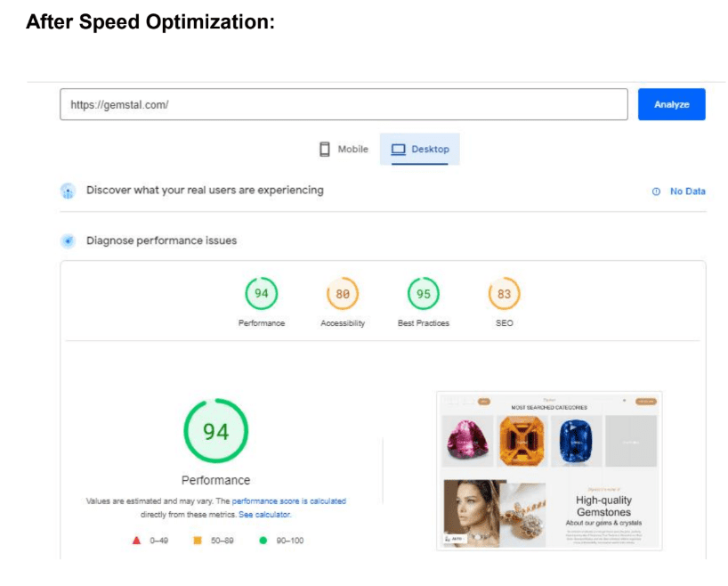Open the 'performance score is calculated' link

tap(288, 501)
